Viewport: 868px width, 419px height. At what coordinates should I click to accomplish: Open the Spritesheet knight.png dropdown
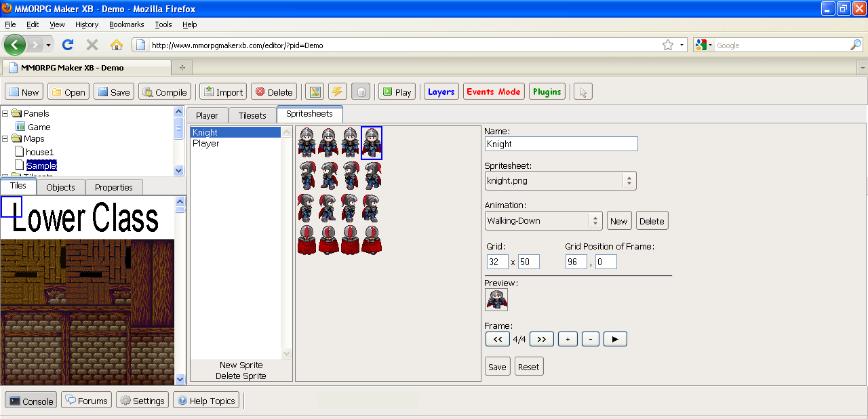[560, 181]
